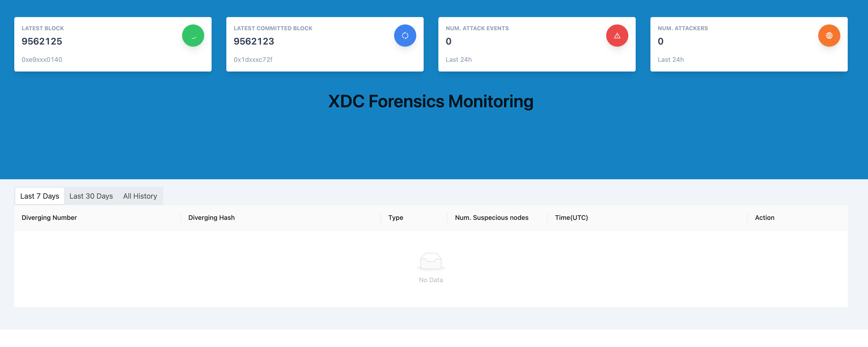This screenshot has width=868, height=347.
Task: Click latest committed block number 9562123
Action: (x=254, y=42)
